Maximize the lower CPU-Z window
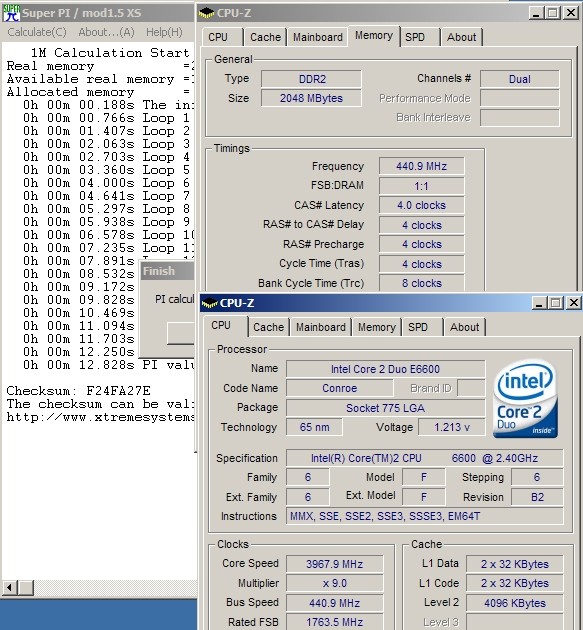 556,303
